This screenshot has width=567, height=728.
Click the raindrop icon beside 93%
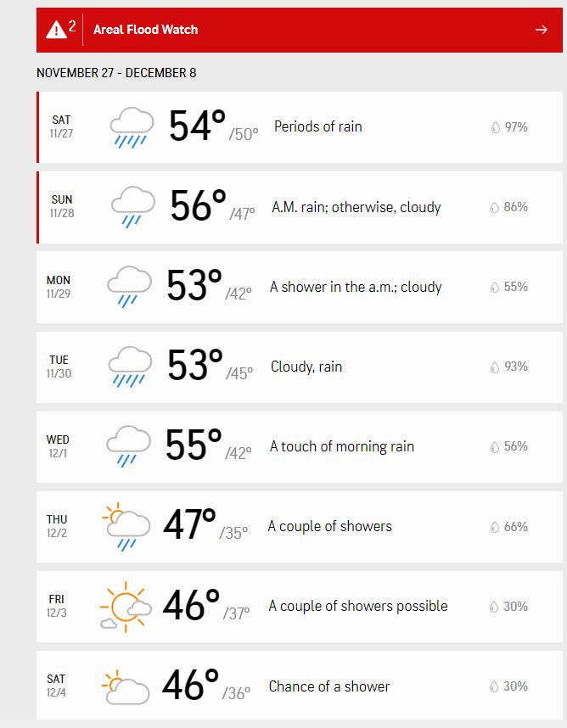(x=495, y=367)
